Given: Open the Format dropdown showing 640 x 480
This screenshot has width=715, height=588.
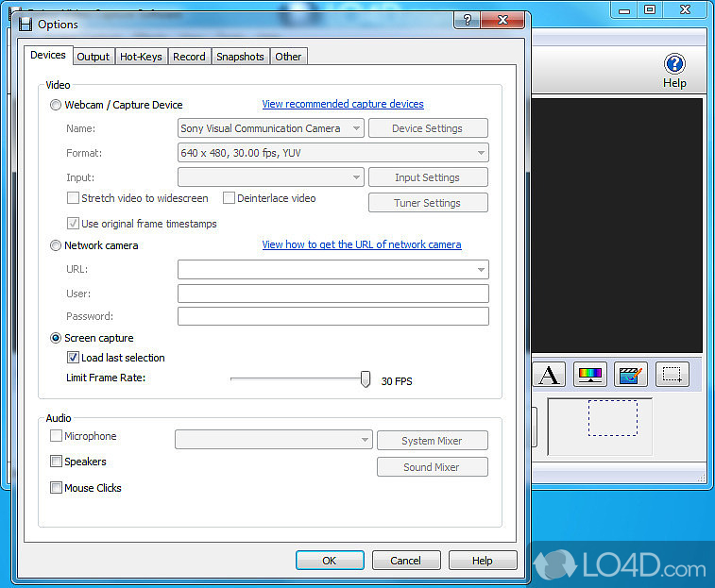Looking at the screenshot, I should pos(332,153).
